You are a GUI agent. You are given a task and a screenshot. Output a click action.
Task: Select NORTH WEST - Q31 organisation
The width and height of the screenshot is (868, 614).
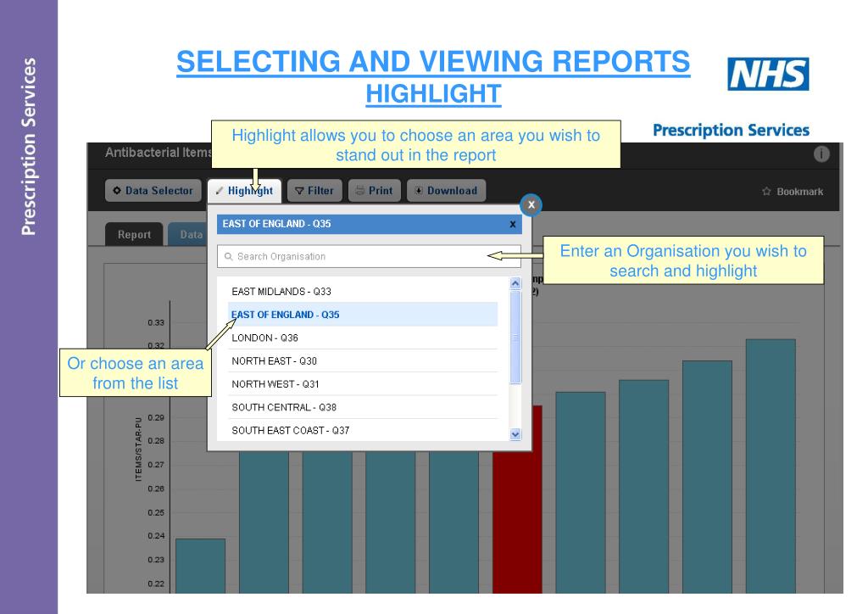point(363,384)
